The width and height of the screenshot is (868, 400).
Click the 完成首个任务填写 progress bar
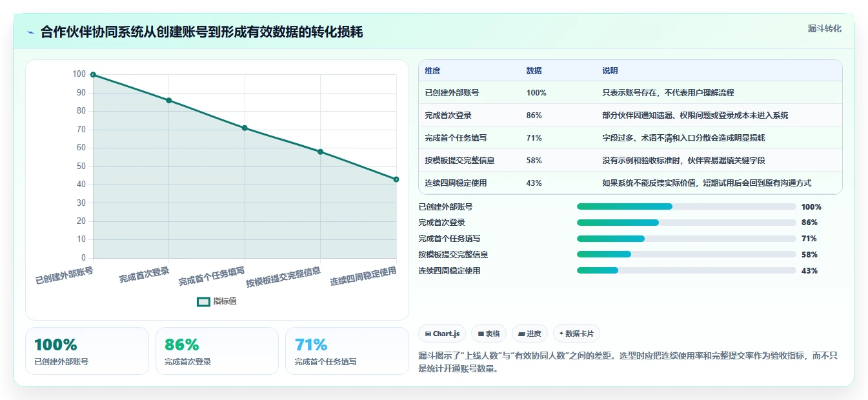[687, 239]
